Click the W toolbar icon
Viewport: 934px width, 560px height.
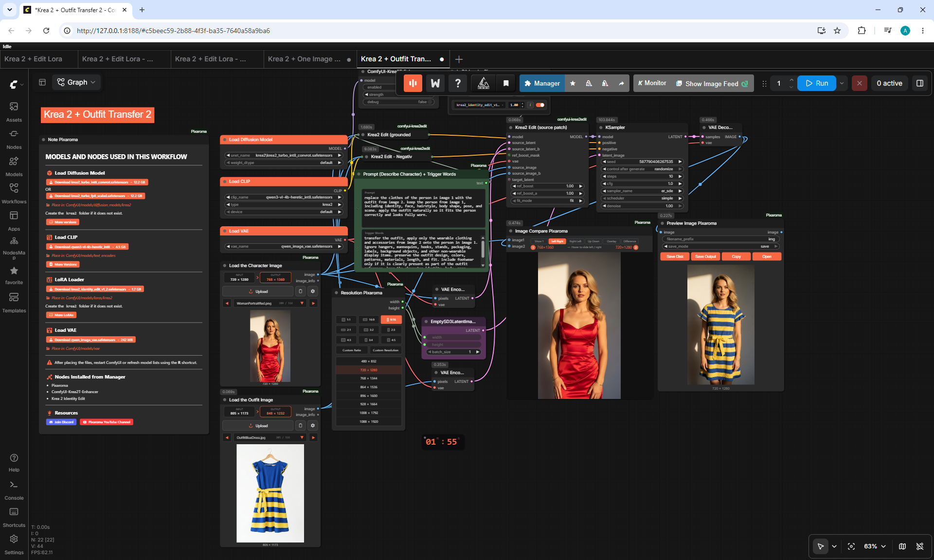(x=435, y=83)
